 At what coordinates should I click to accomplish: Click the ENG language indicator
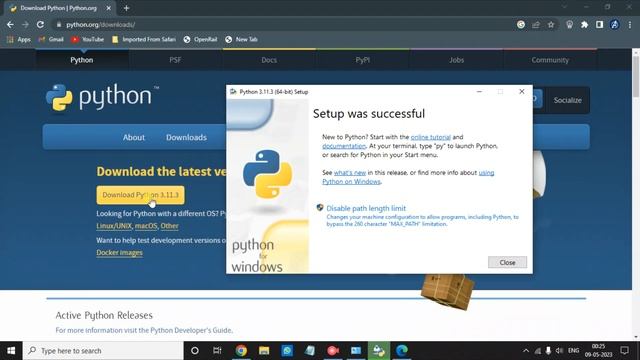point(573,351)
